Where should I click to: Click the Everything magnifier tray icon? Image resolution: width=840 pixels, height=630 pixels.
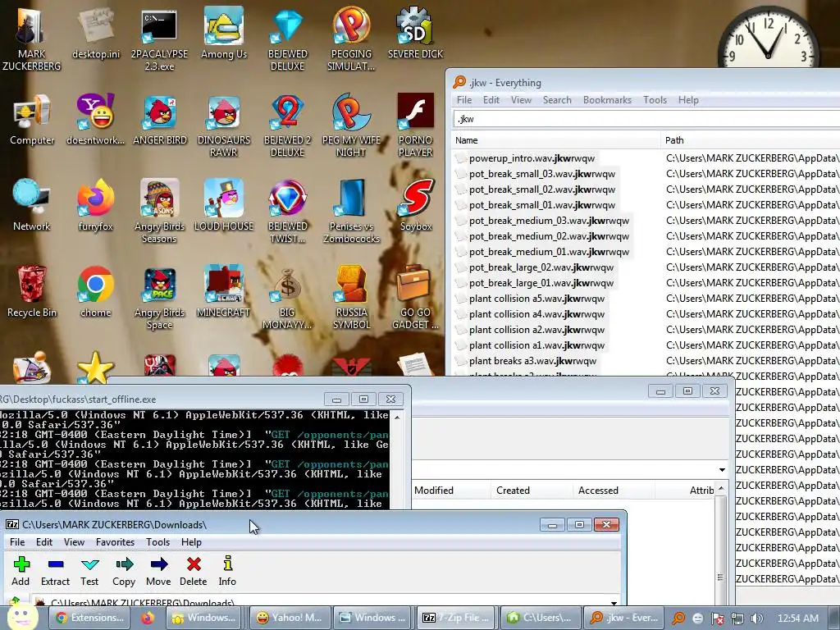pos(678,619)
